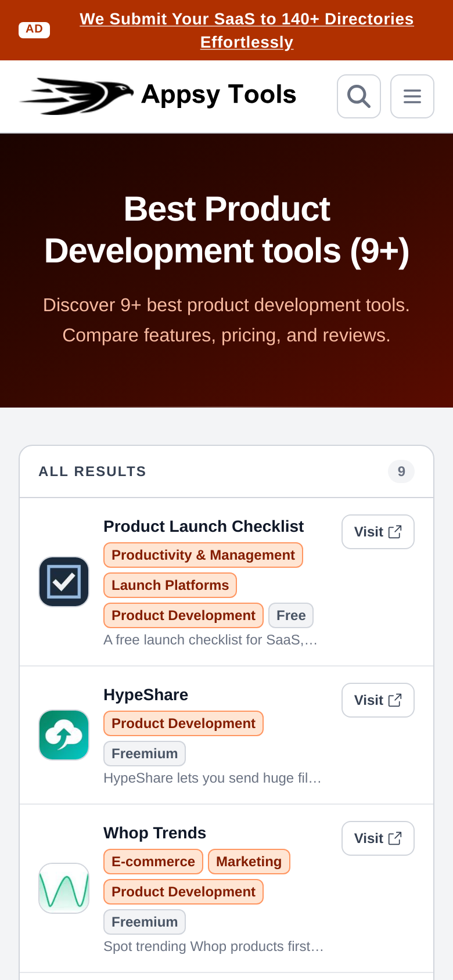Open the search magnifier icon

click(359, 96)
